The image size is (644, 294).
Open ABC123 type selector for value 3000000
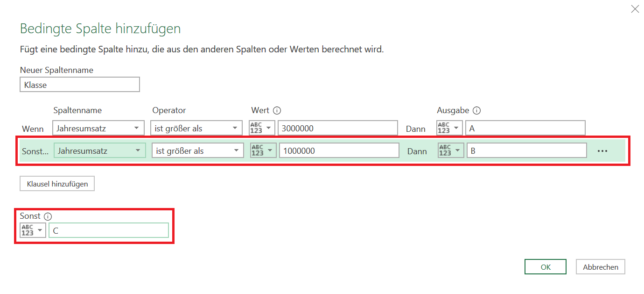[262, 128]
